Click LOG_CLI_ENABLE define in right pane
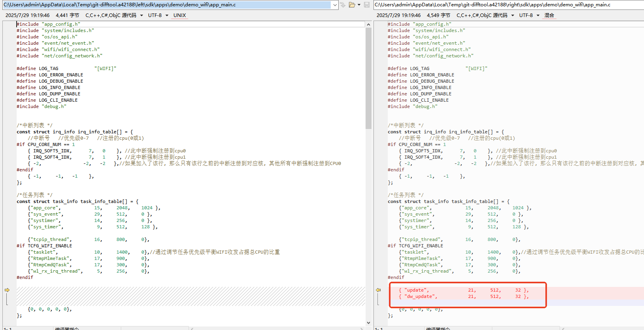644x330 pixels. point(418,100)
